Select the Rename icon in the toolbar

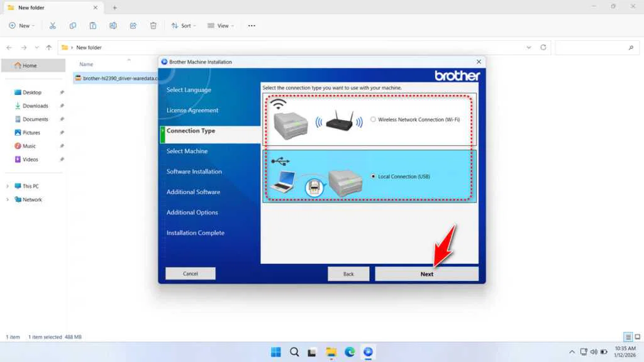click(x=113, y=25)
